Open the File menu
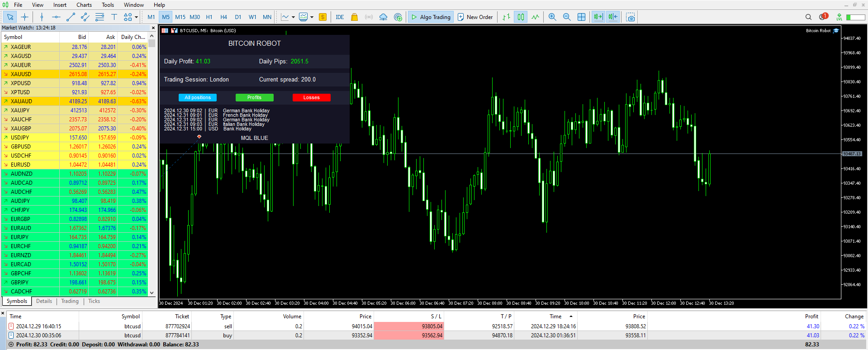The height and width of the screenshot is (350, 868). click(x=18, y=5)
